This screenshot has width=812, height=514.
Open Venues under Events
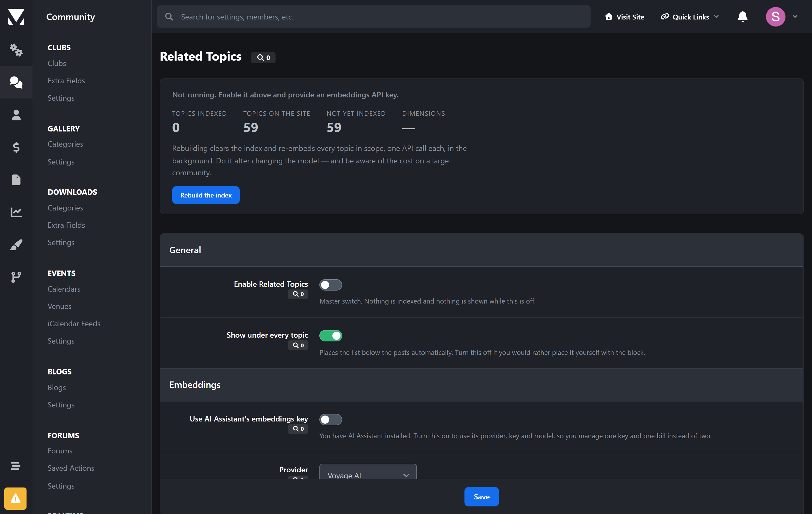pyautogui.click(x=60, y=307)
